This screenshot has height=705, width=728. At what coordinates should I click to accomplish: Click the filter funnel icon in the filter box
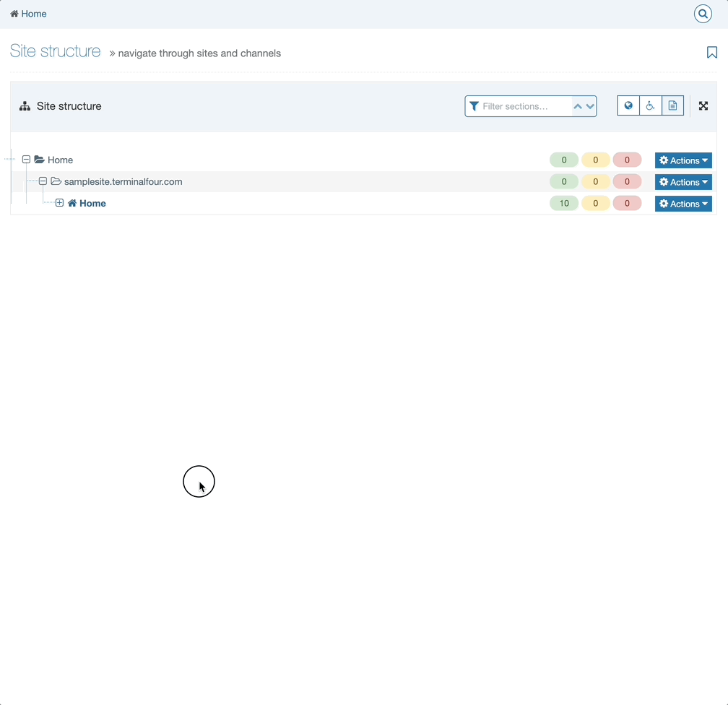pos(474,105)
